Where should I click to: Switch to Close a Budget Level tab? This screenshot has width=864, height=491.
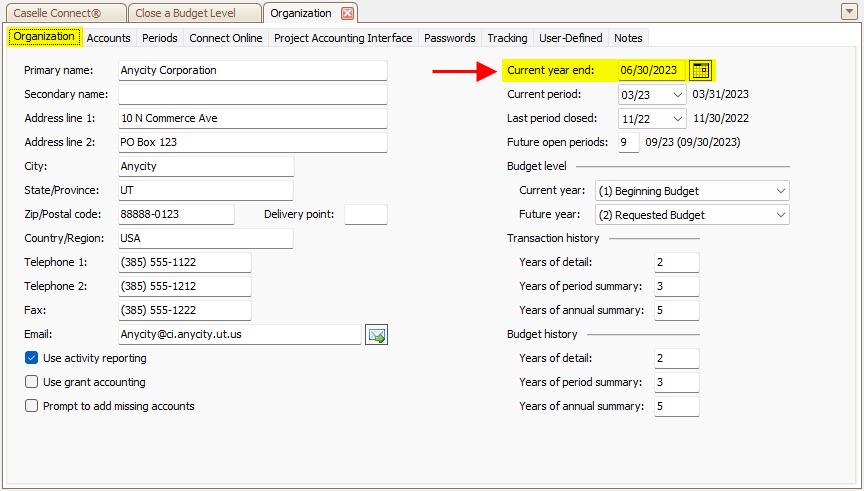tap(186, 13)
